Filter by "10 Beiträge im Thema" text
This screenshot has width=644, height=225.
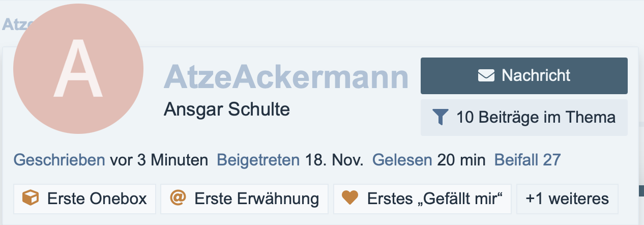(536, 118)
